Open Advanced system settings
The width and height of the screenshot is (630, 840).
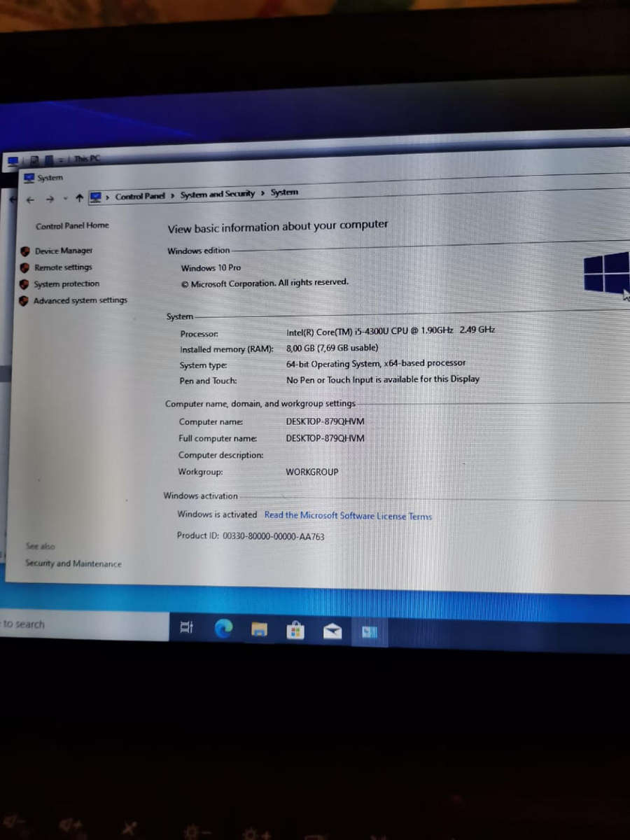(x=80, y=300)
